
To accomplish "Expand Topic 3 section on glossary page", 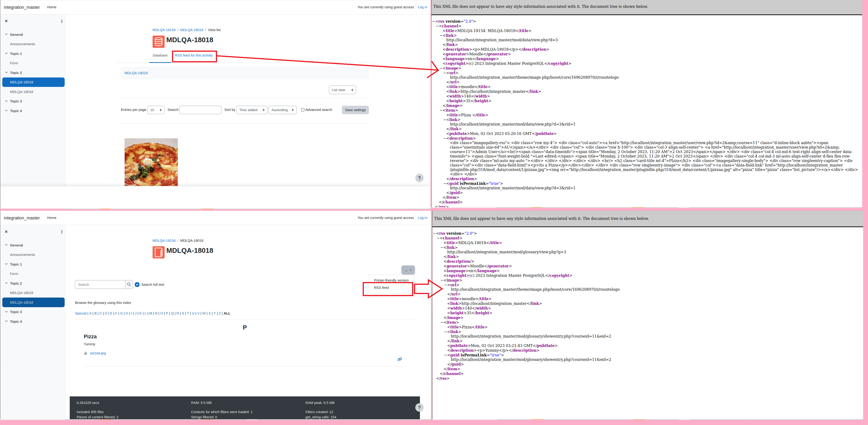I will pos(6,311).
